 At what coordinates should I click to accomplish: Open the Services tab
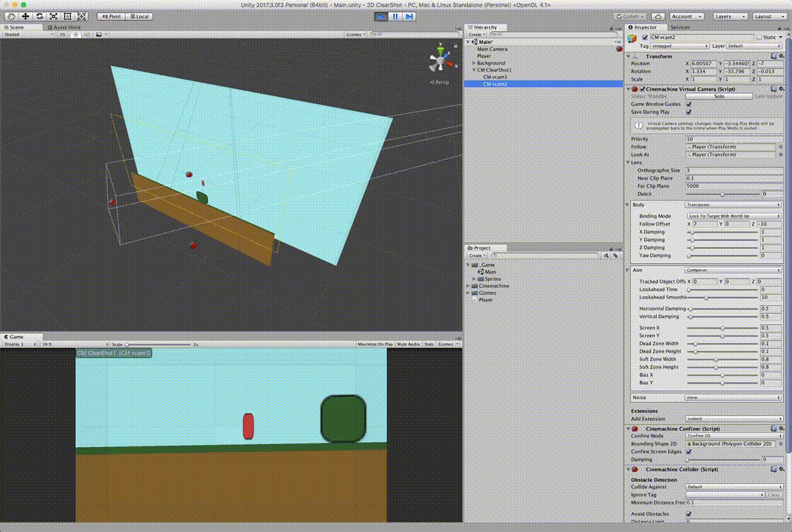coord(680,27)
